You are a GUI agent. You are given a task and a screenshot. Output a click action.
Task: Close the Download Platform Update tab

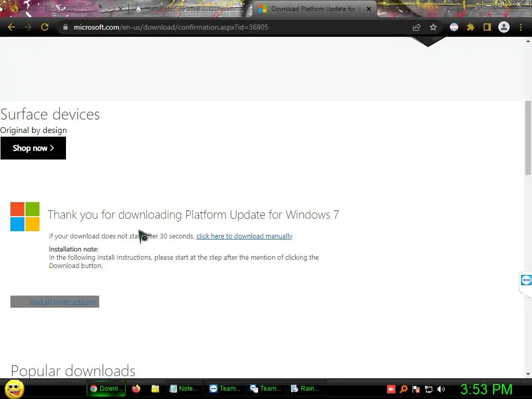pos(369,9)
